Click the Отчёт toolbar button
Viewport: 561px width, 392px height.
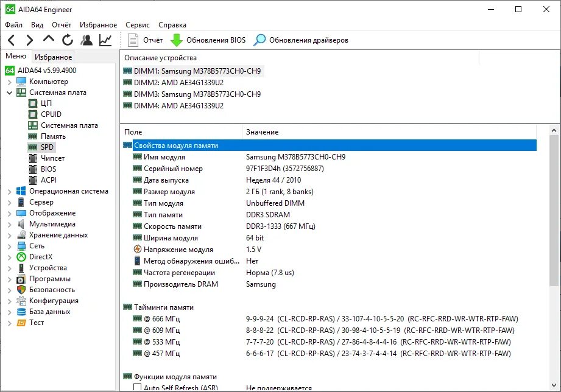[145, 40]
